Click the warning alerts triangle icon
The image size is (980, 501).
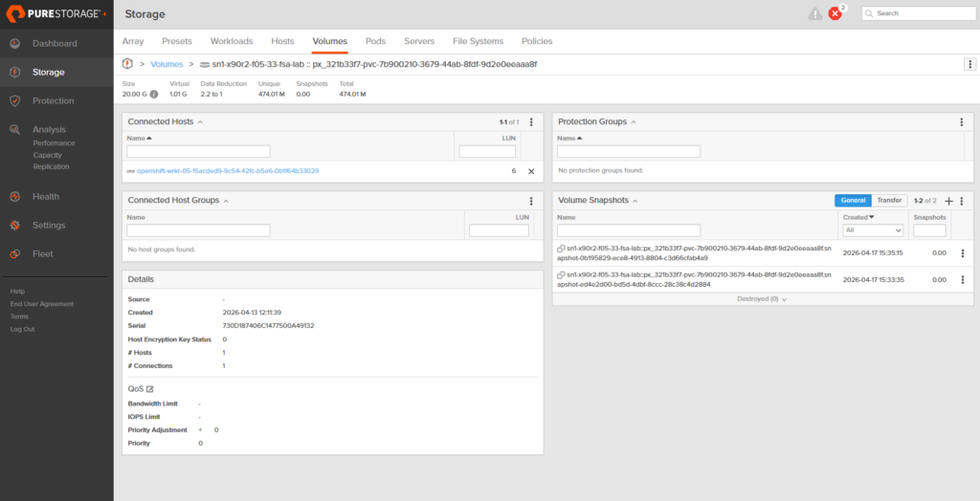(814, 13)
